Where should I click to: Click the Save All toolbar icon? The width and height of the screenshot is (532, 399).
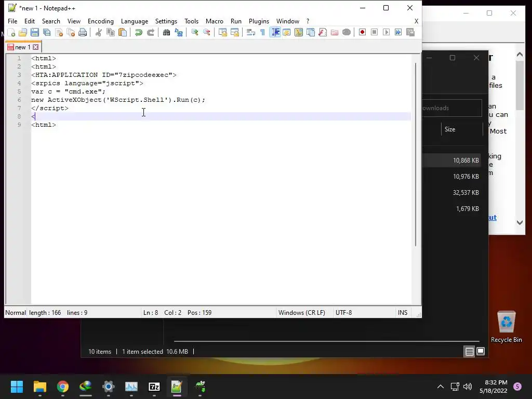(x=47, y=32)
